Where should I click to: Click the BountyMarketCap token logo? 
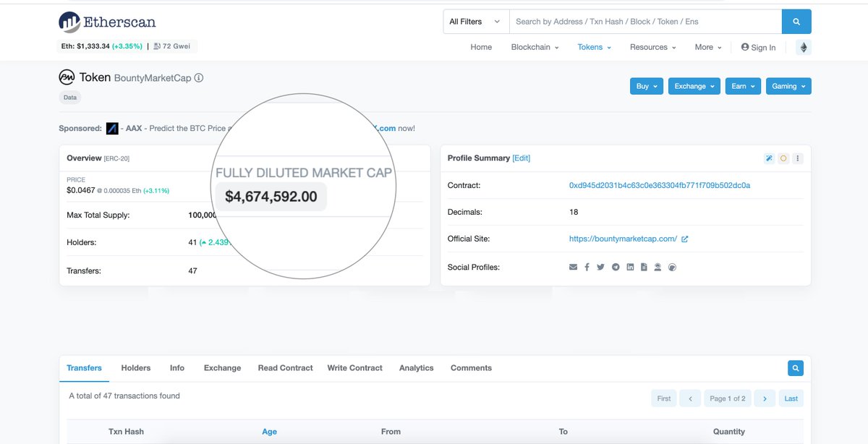click(x=67, y=77)
